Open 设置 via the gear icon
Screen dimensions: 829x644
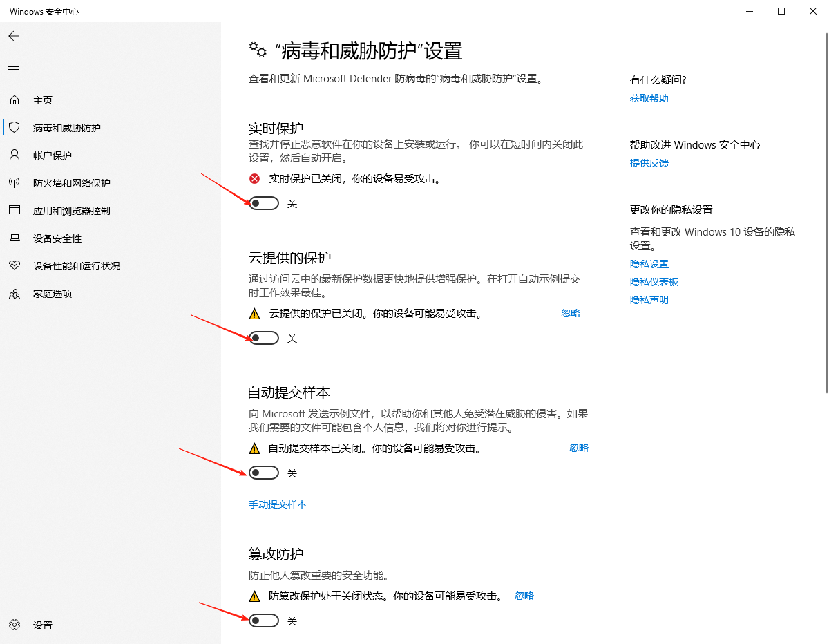[x=15, y=625]
